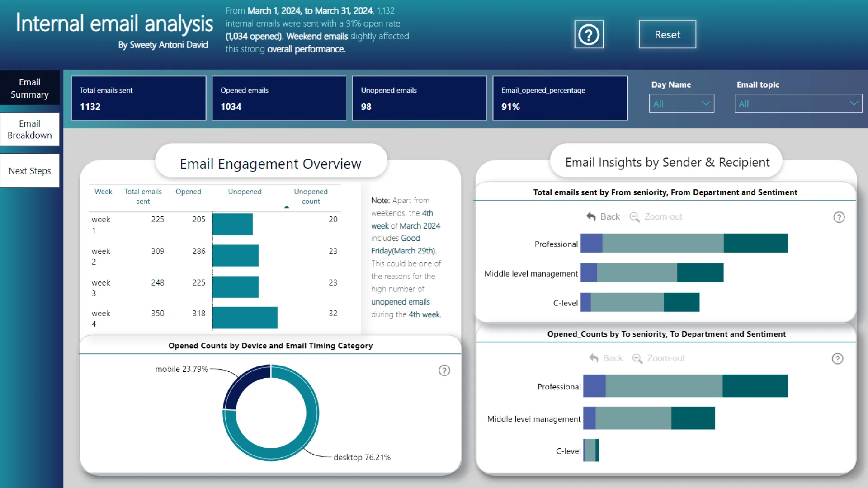Click the Internal email analysis heading
This screenshot has width=868, height=488.
click(x=114, y=23)
